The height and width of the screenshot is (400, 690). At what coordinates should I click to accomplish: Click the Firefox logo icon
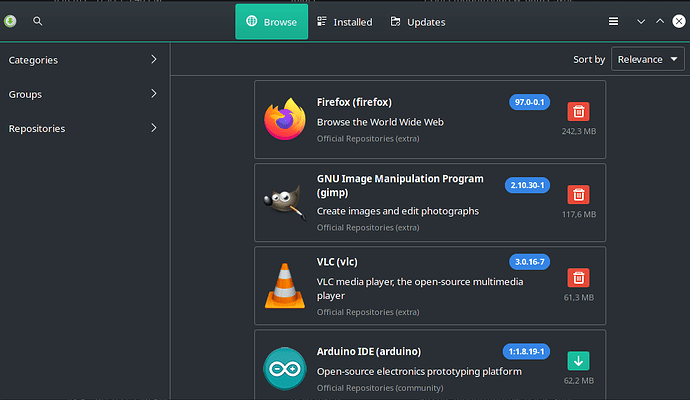point(285,119)
